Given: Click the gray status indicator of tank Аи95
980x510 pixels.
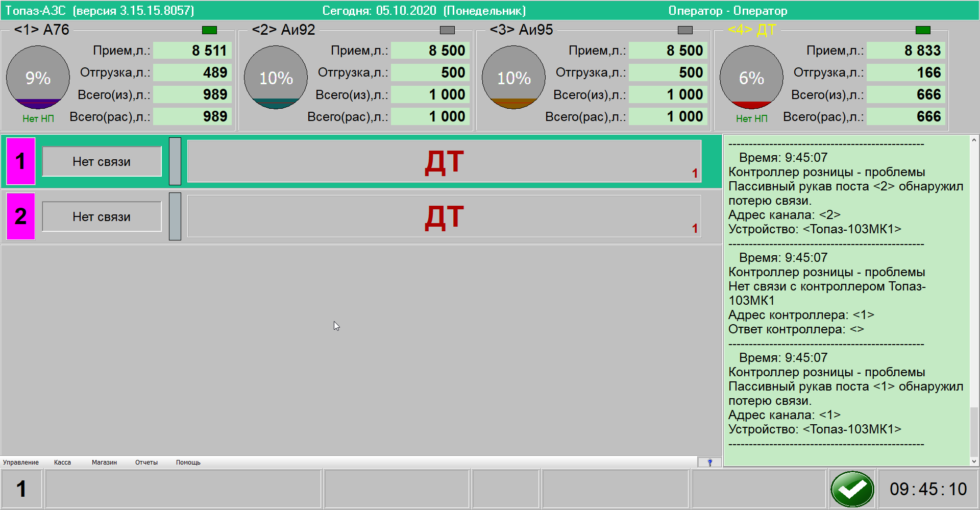Looking at the screenshot, I should pos(685,30).
